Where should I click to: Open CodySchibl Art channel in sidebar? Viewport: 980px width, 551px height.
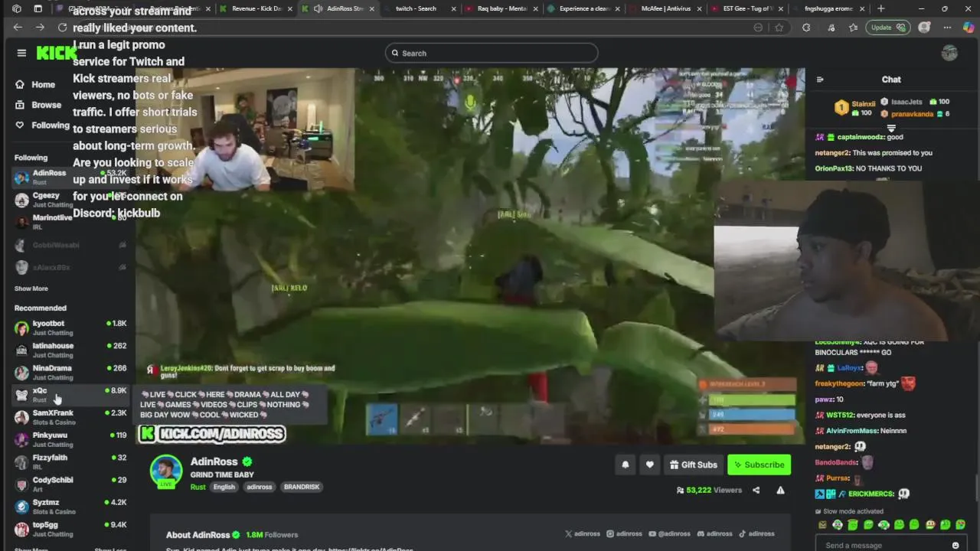point(70,484)
